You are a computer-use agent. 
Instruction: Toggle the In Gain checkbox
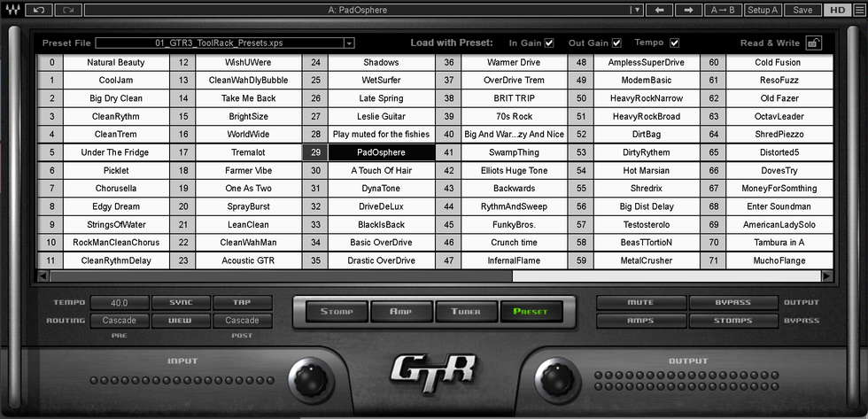[x=549, y=43]
